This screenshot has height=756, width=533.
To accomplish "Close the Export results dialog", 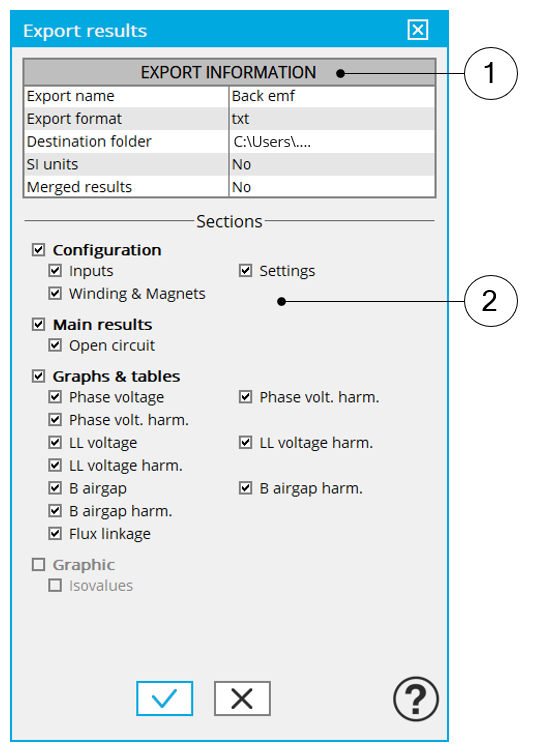I will pos(418,30).
